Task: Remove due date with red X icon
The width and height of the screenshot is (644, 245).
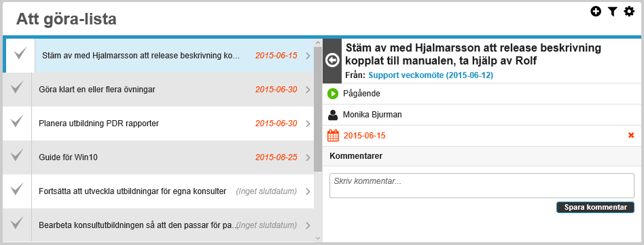Action: [x=631, y=136]
